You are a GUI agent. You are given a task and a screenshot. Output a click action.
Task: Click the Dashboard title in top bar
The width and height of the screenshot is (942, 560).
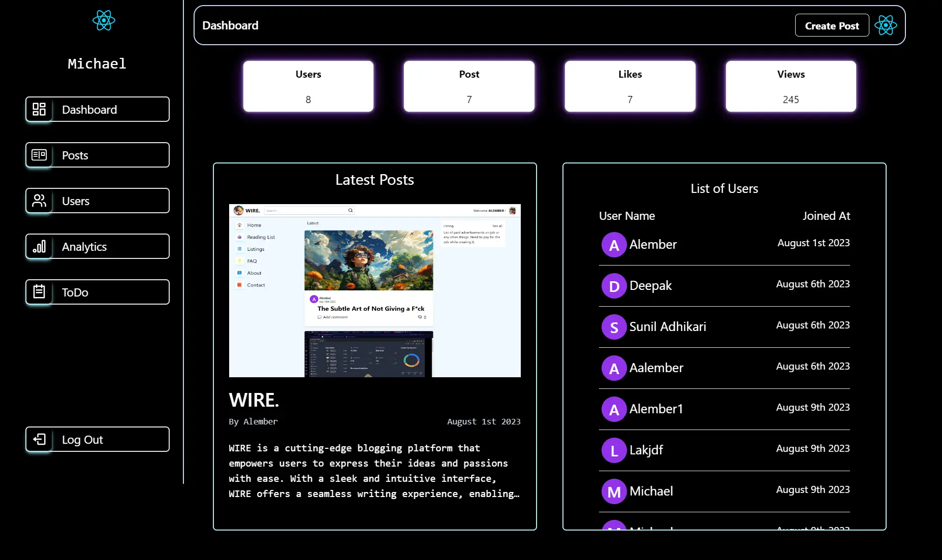(x=230, y=25)
